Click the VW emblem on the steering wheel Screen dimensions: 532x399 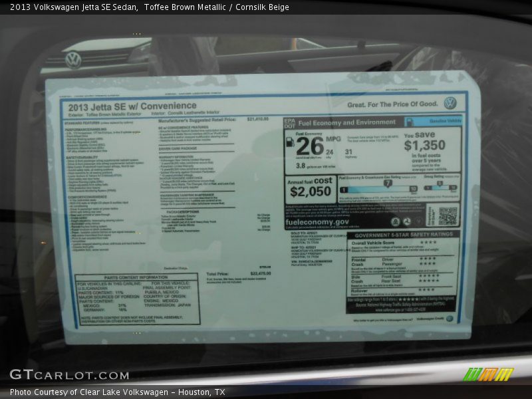tap(73, 60)
